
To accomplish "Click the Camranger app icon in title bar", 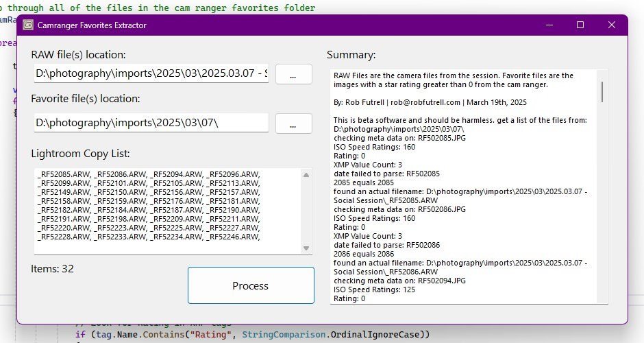I will point(28,25).
